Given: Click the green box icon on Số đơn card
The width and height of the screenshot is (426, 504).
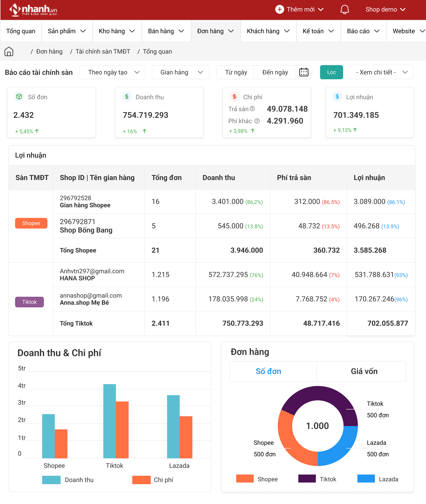Looking at the screenshot, I should click(x=19, y=97).
